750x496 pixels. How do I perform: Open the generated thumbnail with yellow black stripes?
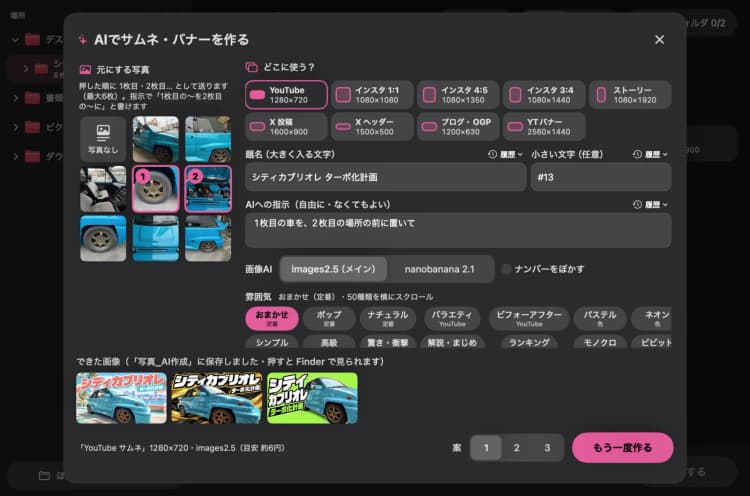click(217, 398)
